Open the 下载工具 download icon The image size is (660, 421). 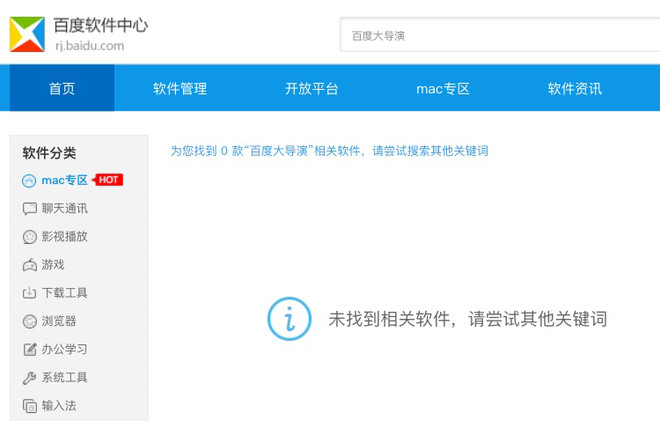tap(29, 293)
